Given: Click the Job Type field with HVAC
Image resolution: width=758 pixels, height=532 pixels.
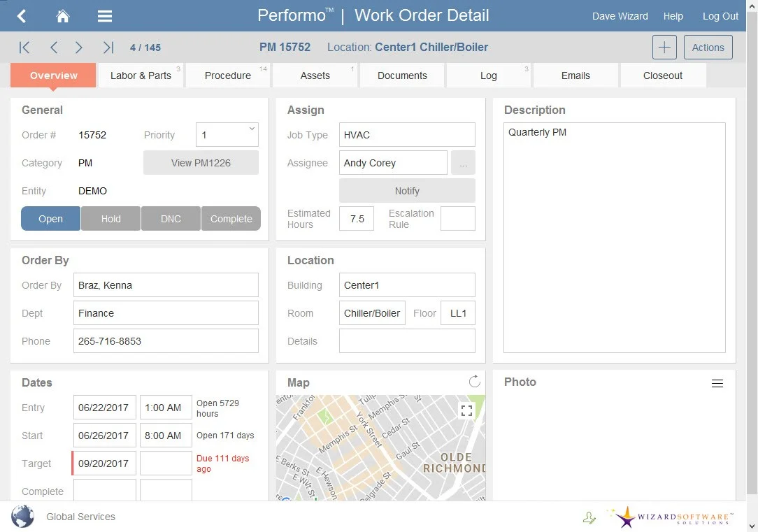Looking at the screenshot, I should (x=407, y=135).
